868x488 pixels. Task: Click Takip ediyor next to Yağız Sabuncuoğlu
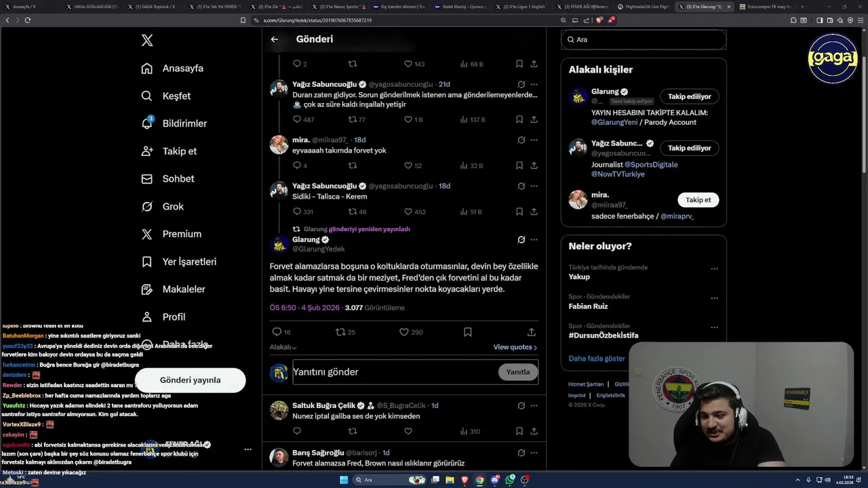coord(690,148)
